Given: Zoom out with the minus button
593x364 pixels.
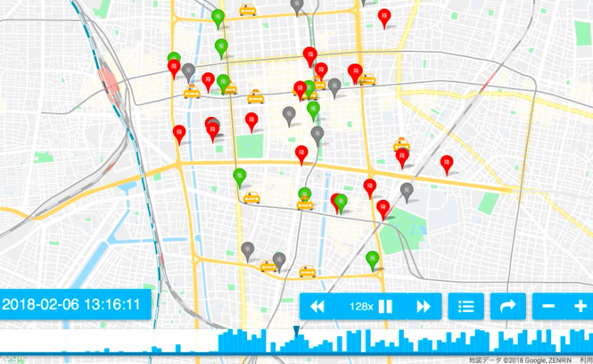Looking at the screenshot, I should [x=549, y=307].
